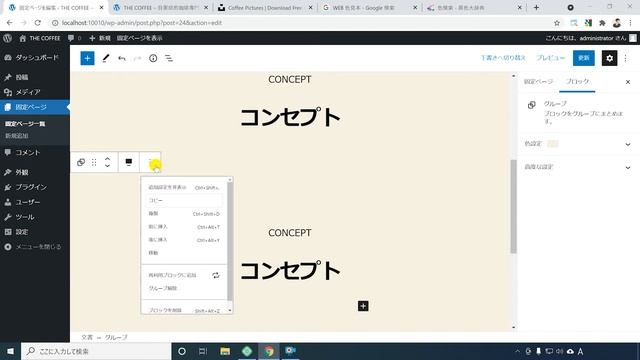Select the lower CONCEPT text

pyautogui.click(x=290, y=233)
